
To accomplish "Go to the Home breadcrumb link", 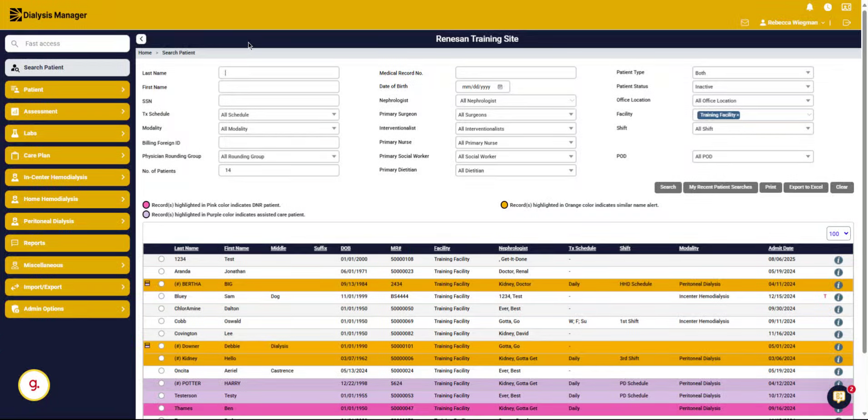I will [145, 53].
